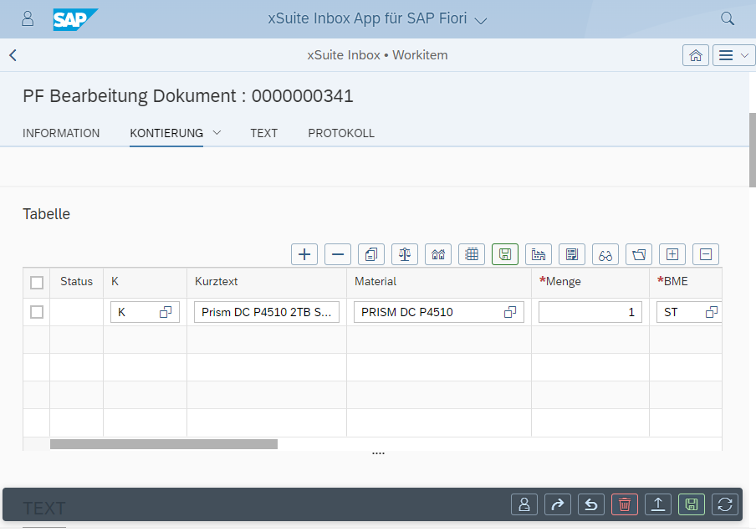Open the value help for the Material field
756x532 pixels.
(509, 311)
